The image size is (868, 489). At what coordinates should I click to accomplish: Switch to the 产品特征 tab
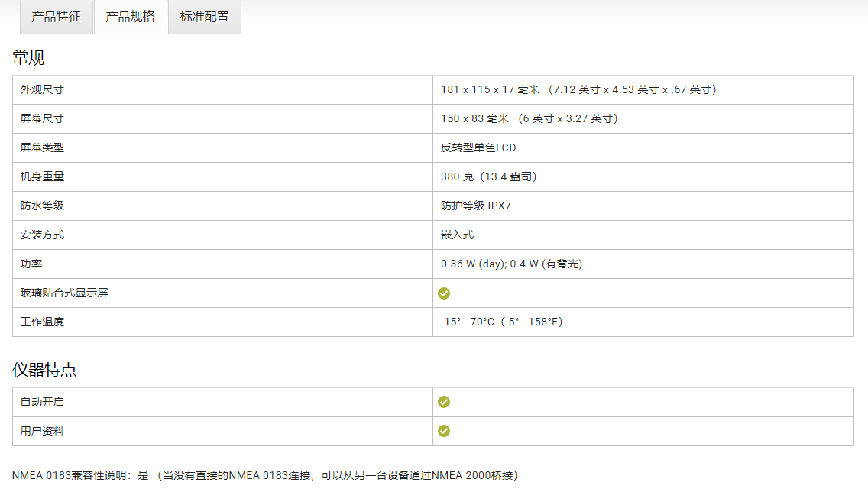pos(57,17)
